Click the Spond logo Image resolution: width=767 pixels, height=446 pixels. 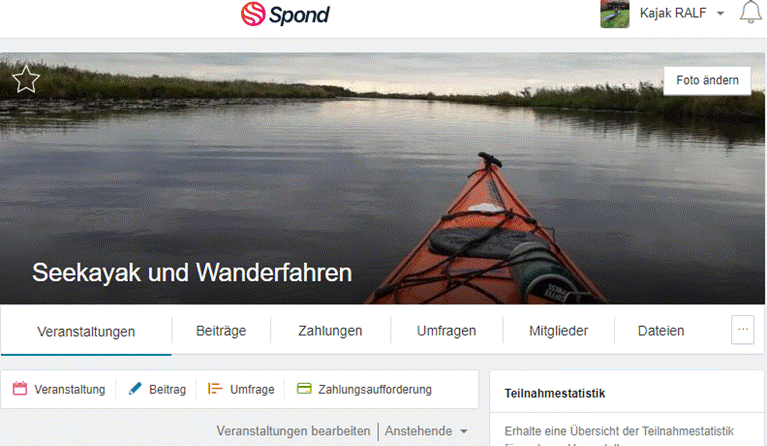pos(285,14)
